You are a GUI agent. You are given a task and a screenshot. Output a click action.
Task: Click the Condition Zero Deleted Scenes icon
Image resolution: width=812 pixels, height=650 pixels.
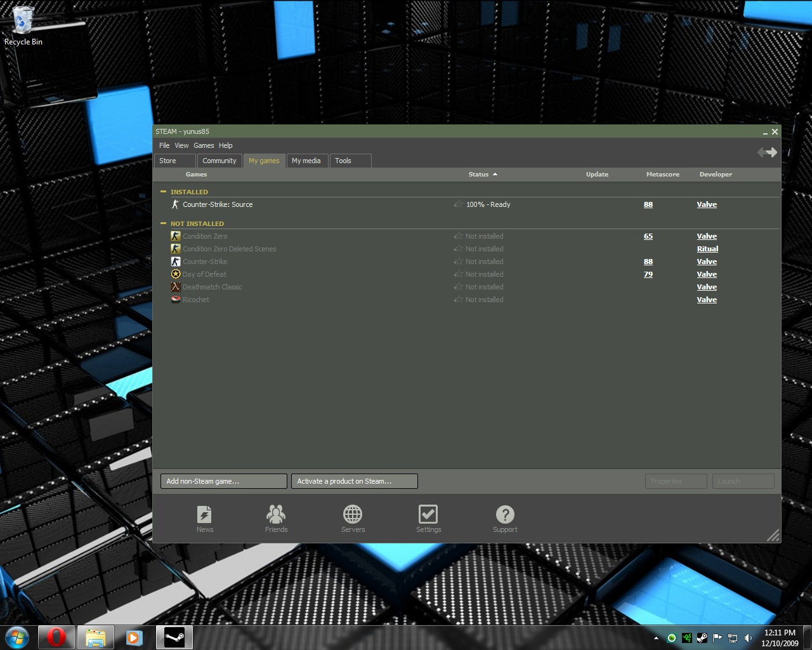click(176, 249)
